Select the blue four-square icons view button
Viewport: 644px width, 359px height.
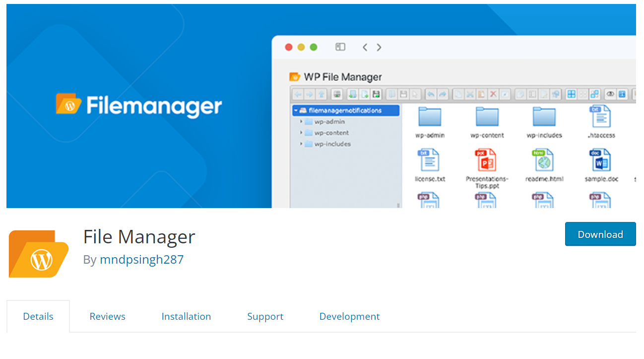(572, 94)
